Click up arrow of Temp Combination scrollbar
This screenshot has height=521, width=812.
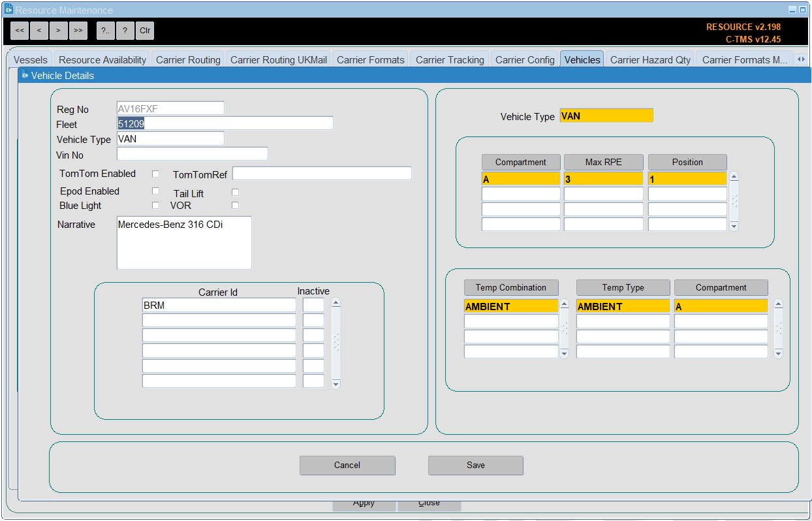click(x=564, y=304)
